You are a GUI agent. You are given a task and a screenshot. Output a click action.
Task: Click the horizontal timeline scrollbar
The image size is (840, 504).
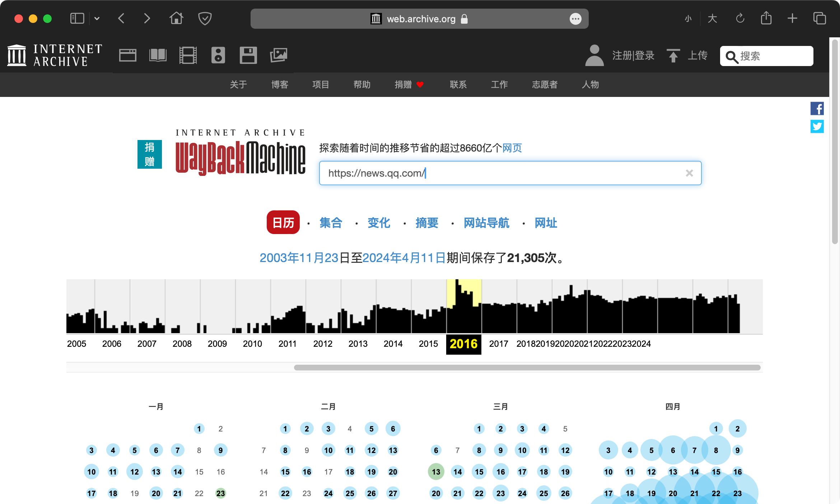click(527, 368)
